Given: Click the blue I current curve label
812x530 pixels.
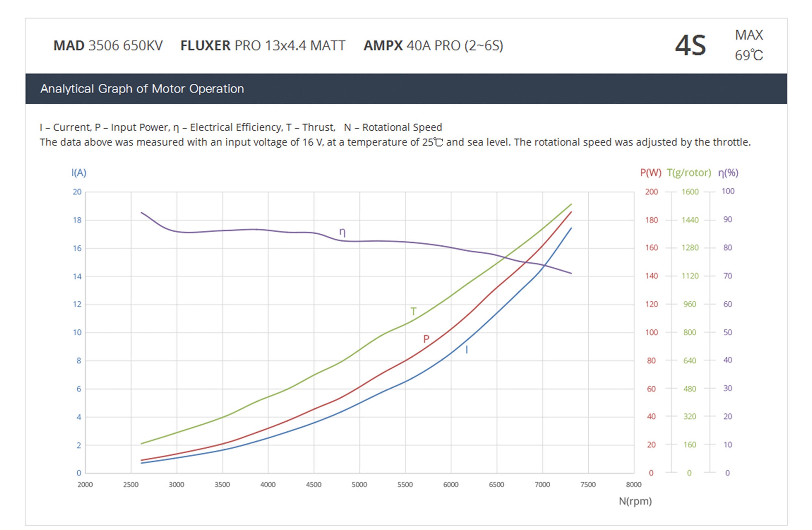Looking at the screenshot, I should [x=466, y=349].
